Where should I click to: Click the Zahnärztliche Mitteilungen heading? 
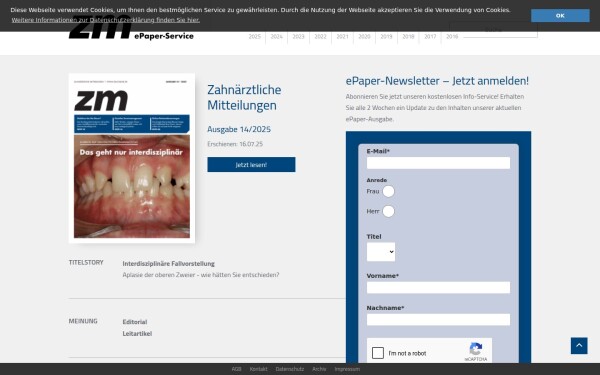point(244,97)
